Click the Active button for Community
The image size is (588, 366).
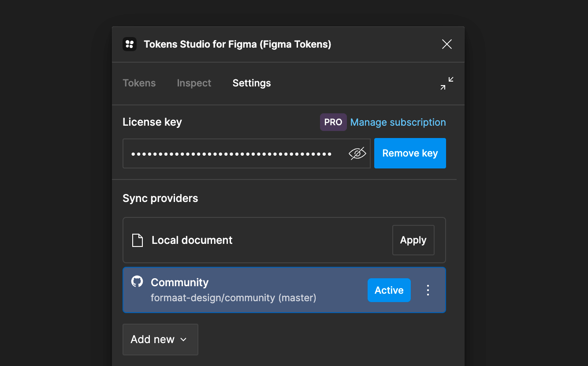(x=389, y=290)
